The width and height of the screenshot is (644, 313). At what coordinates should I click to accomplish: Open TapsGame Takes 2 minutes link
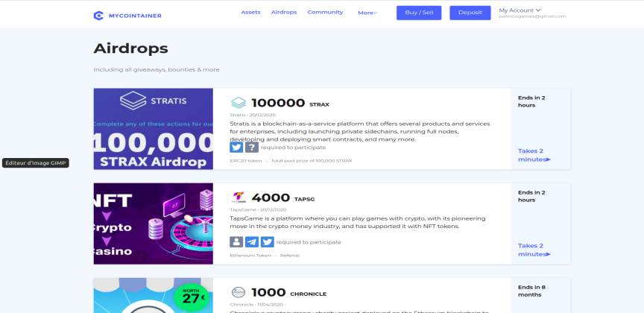(534, 250)
